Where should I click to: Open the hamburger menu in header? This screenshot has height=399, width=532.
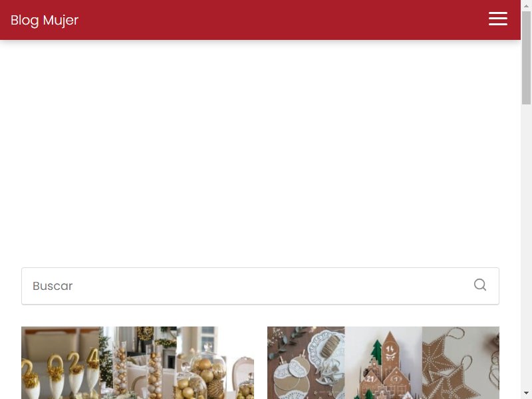pyautogui.click(x=497, y=19)
